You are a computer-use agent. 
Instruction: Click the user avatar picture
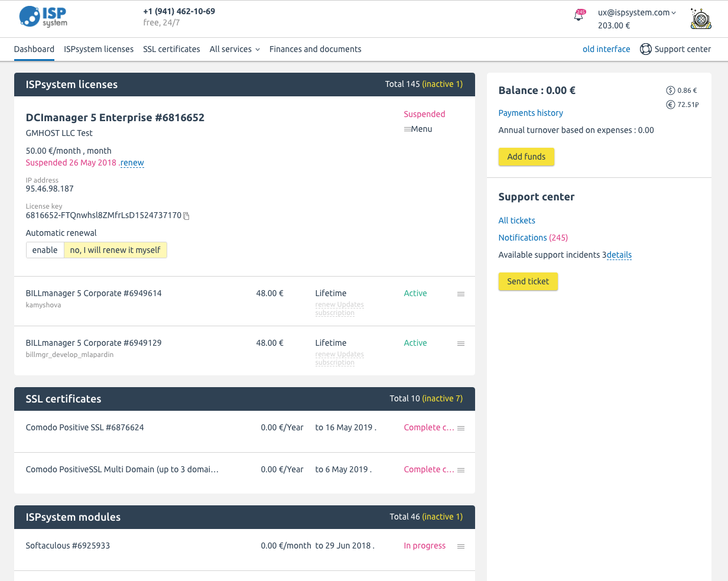[x=701, y=19]
